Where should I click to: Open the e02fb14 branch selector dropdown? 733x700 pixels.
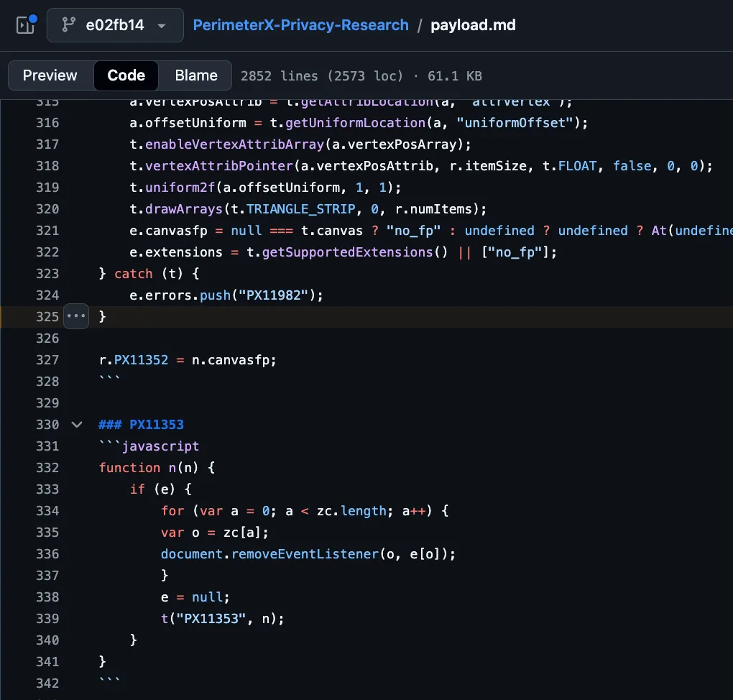(115, 25)
